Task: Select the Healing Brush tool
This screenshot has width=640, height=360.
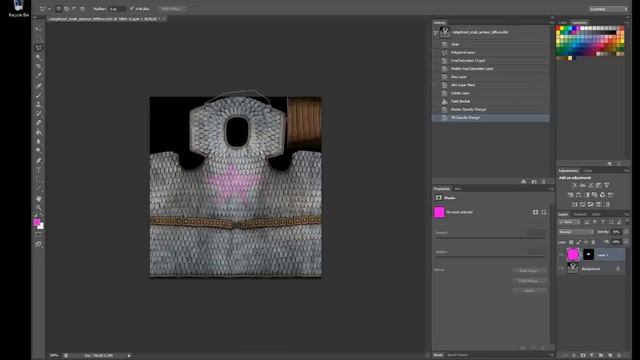Action: (x=38, y=86)
